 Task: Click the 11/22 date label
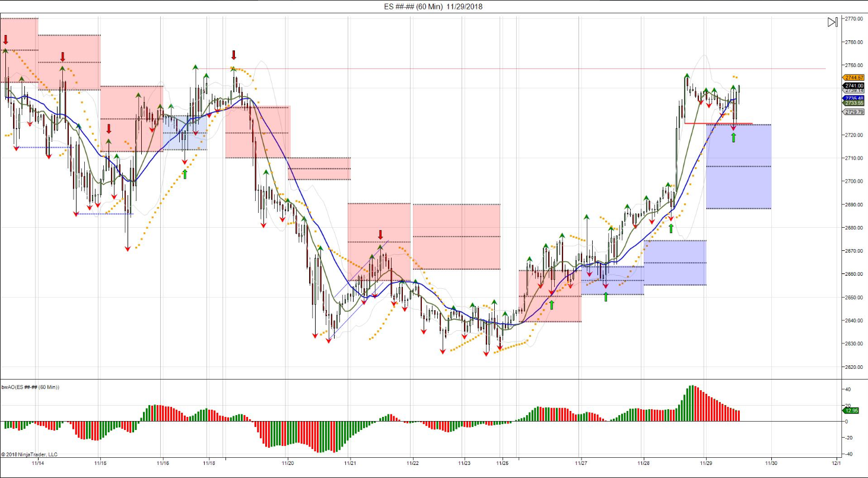[413, 463]
